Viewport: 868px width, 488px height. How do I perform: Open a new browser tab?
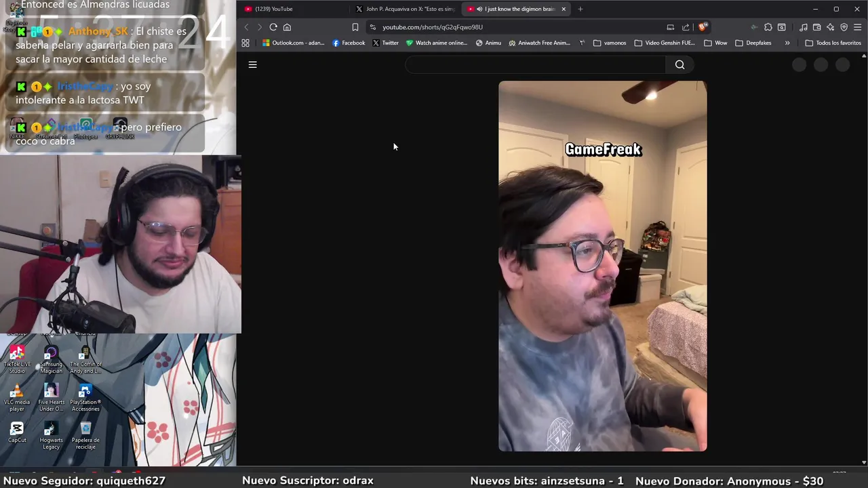[580, 9]
